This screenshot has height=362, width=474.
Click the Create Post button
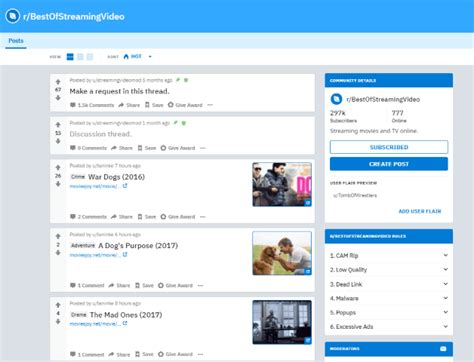(x=389, y=164)
